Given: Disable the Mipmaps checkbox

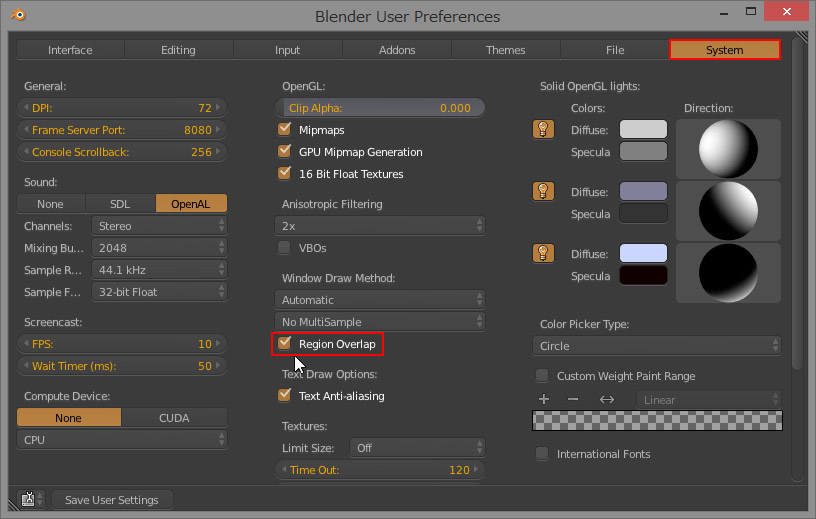Looking at the screenshot, I should click(284, 129).
